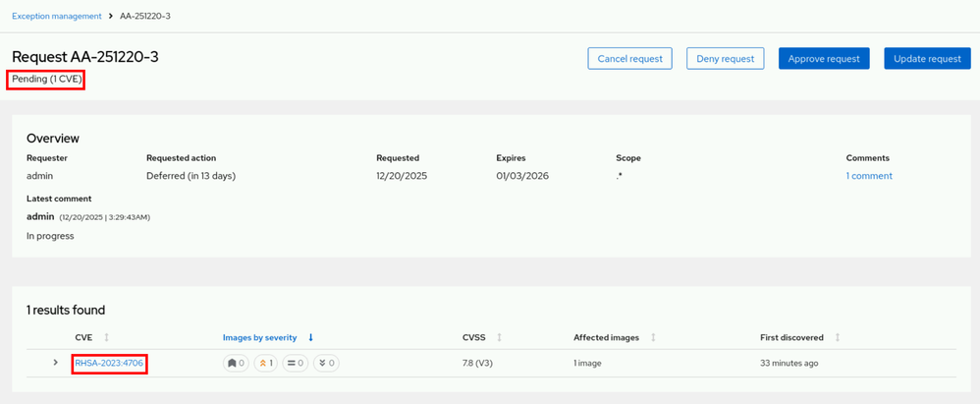
Task: Click the critical severity badge showing 0
Action: click(x=236, y=363)
